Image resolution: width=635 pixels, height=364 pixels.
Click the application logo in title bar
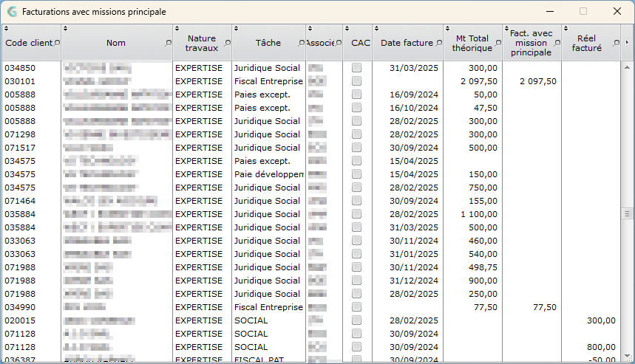(12, 12)
